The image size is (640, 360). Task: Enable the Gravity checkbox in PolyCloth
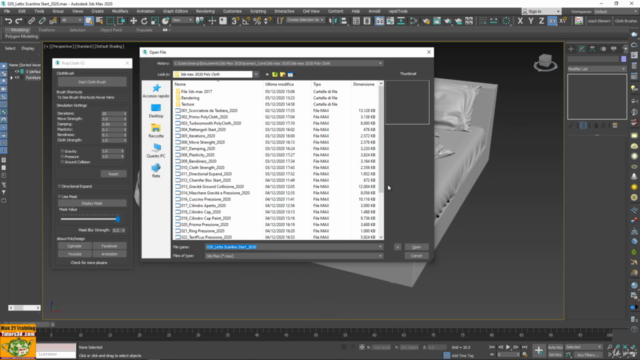point(62,151)
